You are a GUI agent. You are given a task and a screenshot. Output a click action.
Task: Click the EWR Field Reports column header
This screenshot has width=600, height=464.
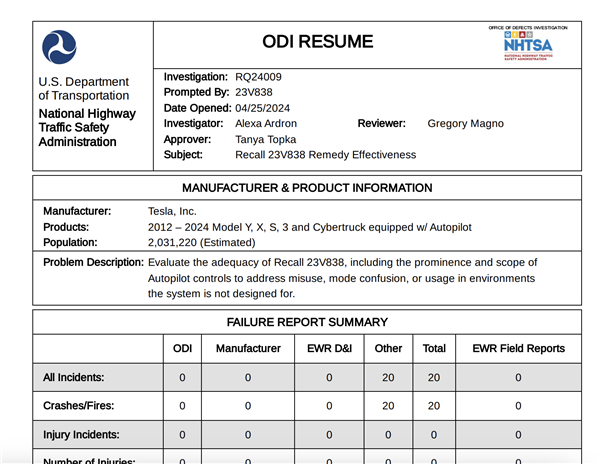pos(518,349)
